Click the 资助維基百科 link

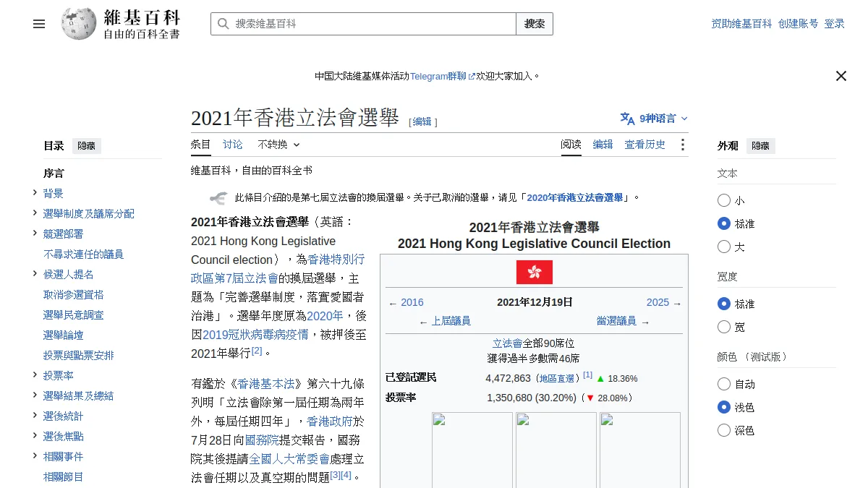coord(741,24)
